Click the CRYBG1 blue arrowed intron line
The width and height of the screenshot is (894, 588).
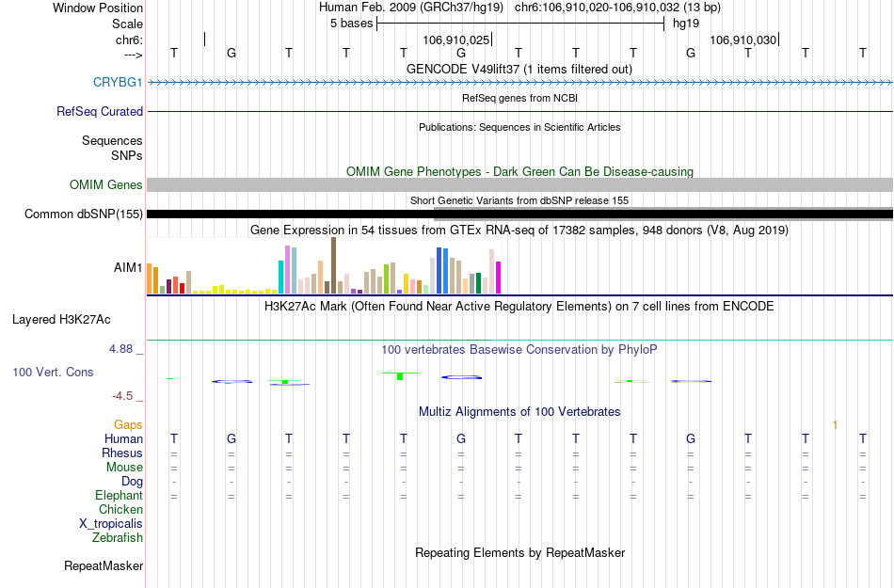[519, 83]
